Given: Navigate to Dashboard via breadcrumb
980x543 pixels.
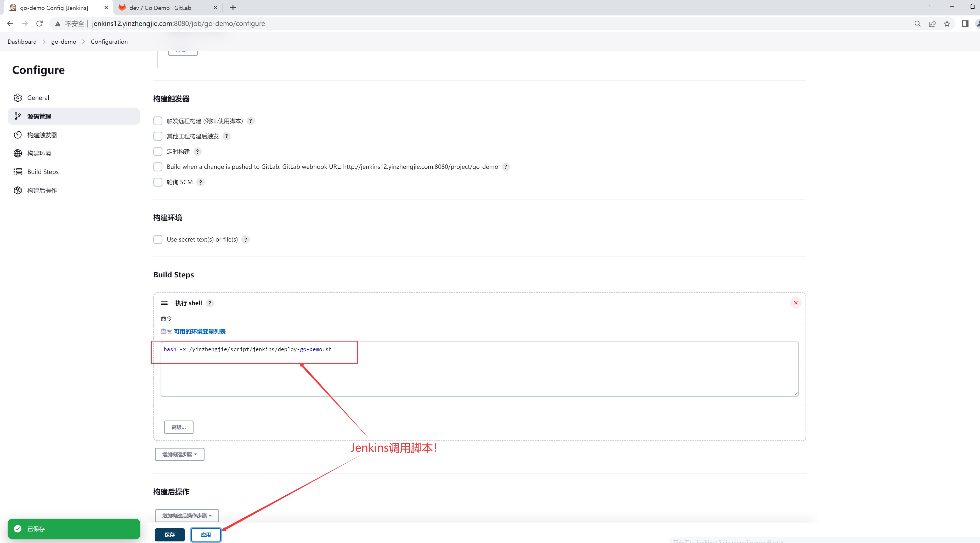Looking at the screenshot, I should pos(22,41).
